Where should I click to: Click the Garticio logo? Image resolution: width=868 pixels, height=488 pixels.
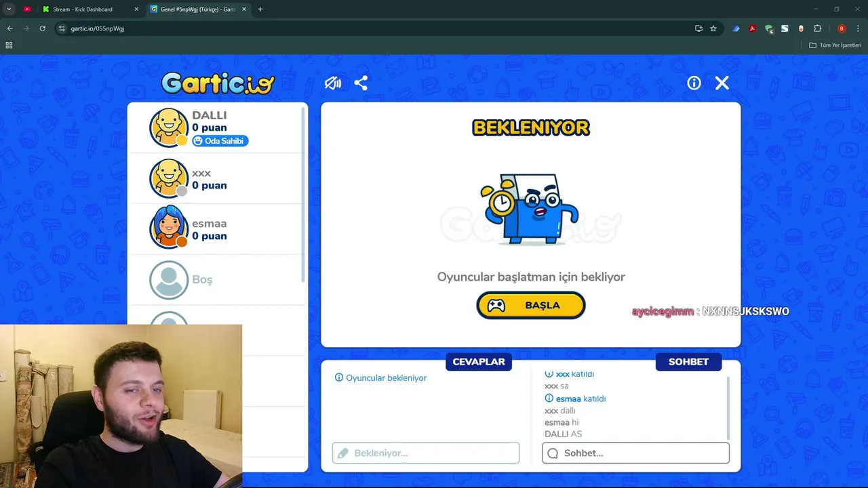click(218, 83)
